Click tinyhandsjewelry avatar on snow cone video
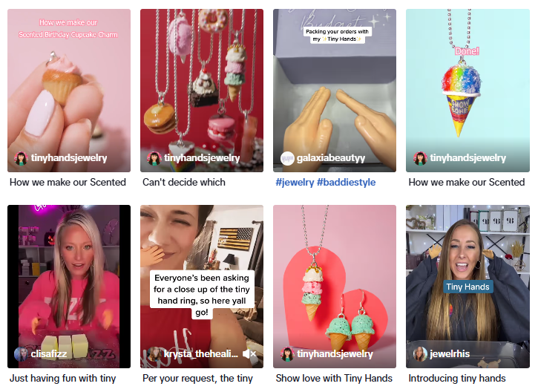The width and height of the screenshot is (538, 392). (420, 158)
